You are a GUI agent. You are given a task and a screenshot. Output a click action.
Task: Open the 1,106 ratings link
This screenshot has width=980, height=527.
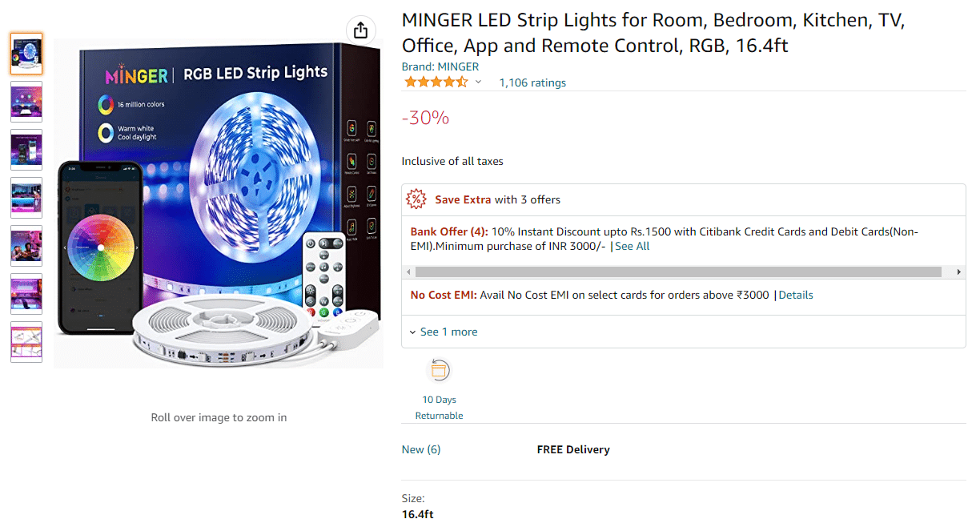pos(532,82)
